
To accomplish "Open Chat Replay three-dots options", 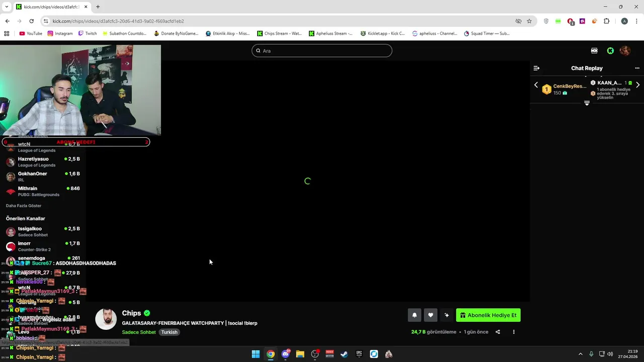I will (637, 68).
